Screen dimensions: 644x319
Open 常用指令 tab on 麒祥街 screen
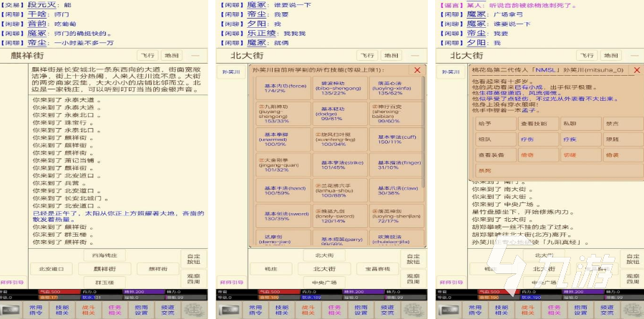click(36, 310)
